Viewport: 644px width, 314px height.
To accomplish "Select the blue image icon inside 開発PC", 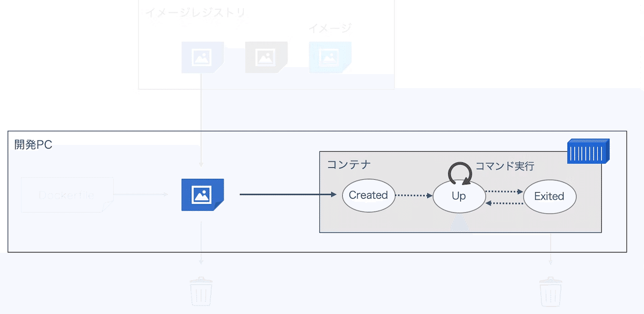I will [202, 195].
